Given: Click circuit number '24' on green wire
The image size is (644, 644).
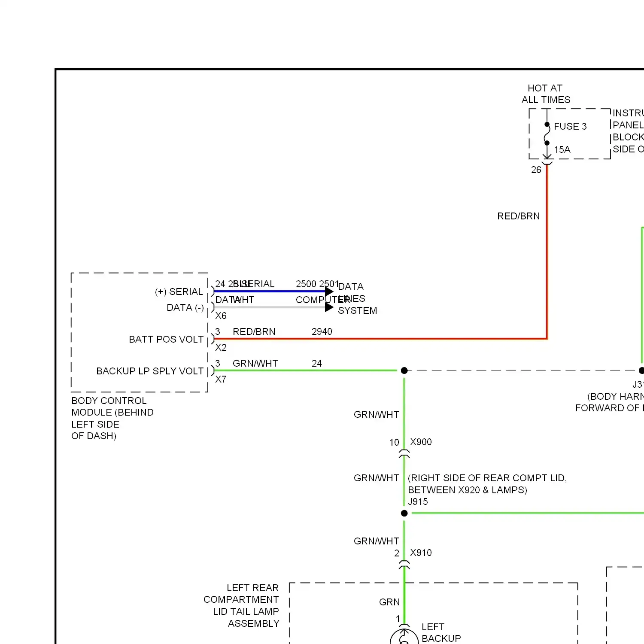Looking at the screenshot, I should coord(317,363).
